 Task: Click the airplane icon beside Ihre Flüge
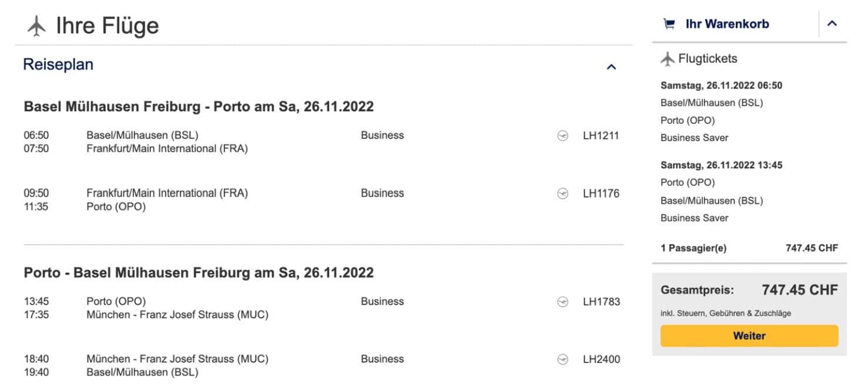[36, 26]
